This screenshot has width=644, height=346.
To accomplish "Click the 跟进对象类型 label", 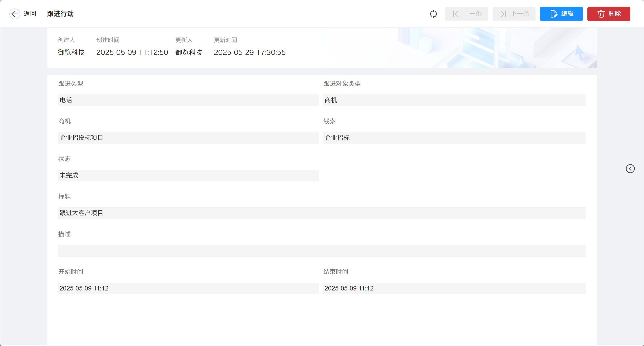I will click(x=342, y=83).
